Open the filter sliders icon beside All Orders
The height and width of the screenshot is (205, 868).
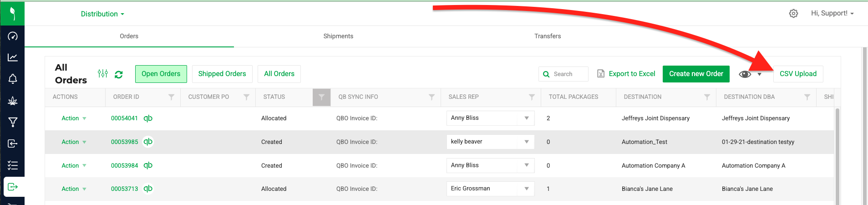tap(103, 73)
